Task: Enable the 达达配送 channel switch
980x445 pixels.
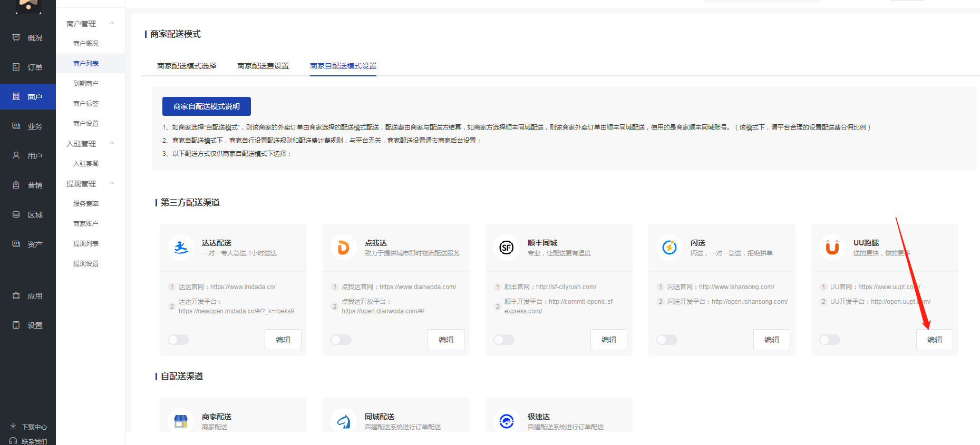Action: (178, 340)
